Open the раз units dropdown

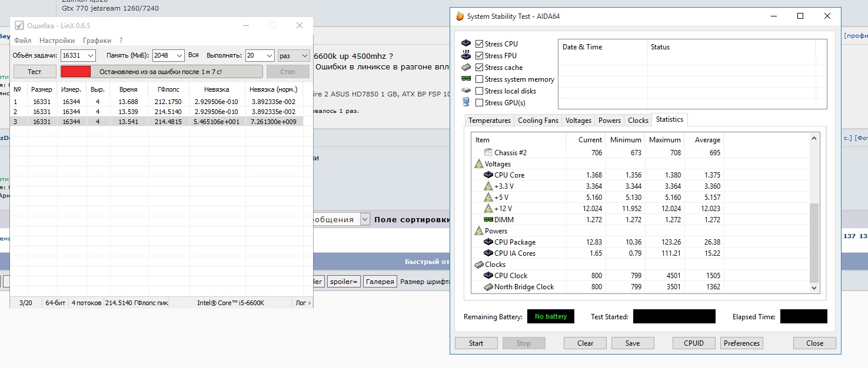(x=294, y=55)
